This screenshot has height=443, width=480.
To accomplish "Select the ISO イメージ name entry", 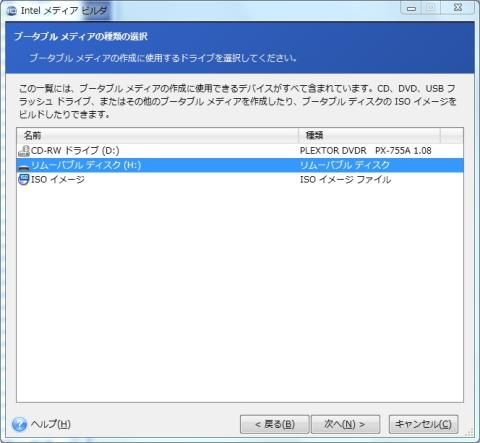I will point(58,179).
